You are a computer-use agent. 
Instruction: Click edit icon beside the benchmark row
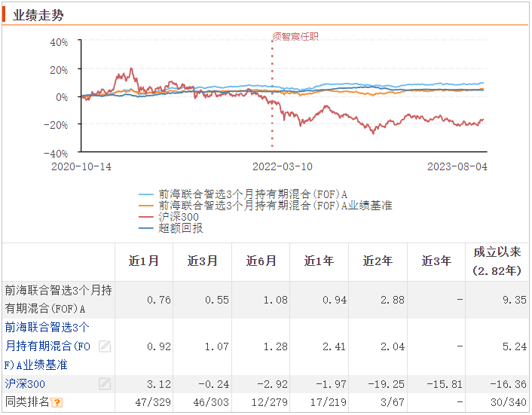coord(105,346)
